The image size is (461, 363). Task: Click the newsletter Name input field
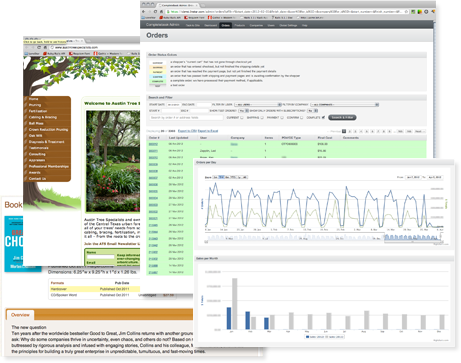101,257
